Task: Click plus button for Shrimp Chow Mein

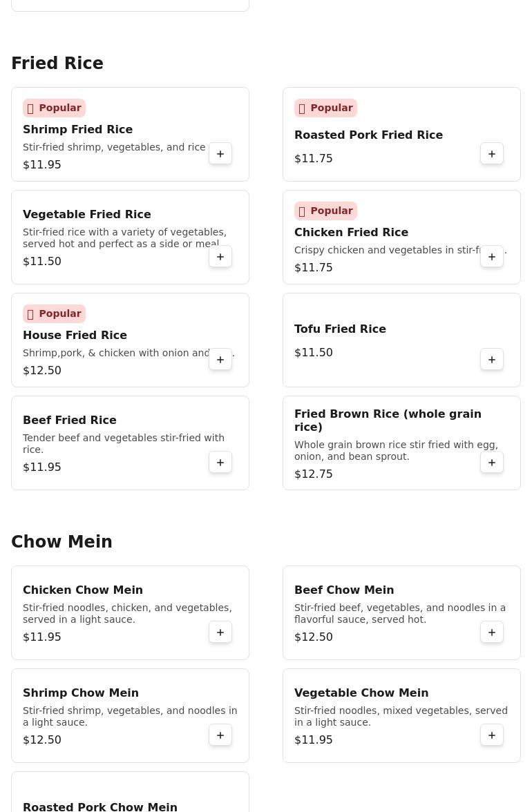Action: [220, 735]
